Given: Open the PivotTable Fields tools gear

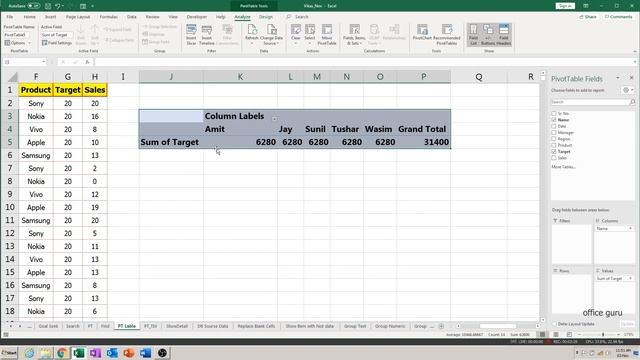Looking at the screenshot, I should [627, 90].
